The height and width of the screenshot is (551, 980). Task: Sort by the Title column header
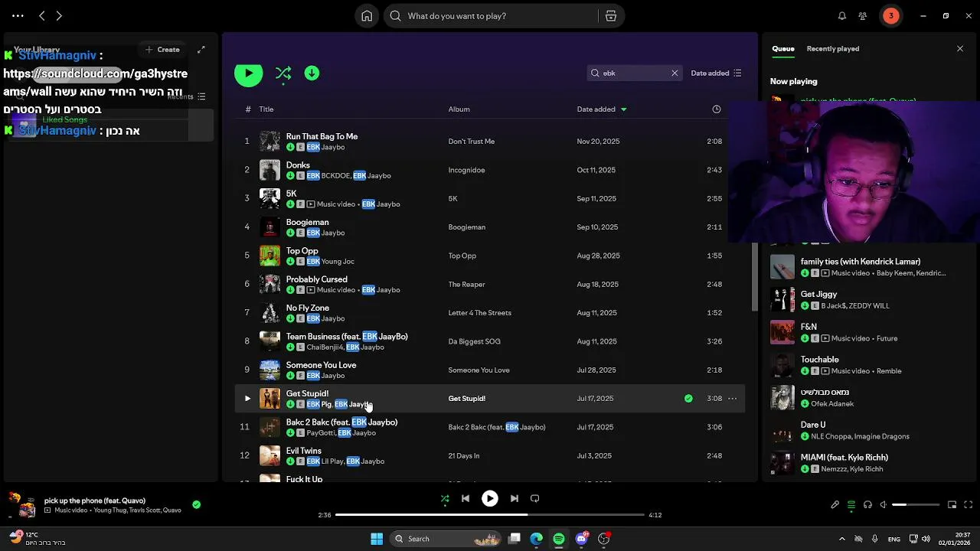[x=266, y=109]
